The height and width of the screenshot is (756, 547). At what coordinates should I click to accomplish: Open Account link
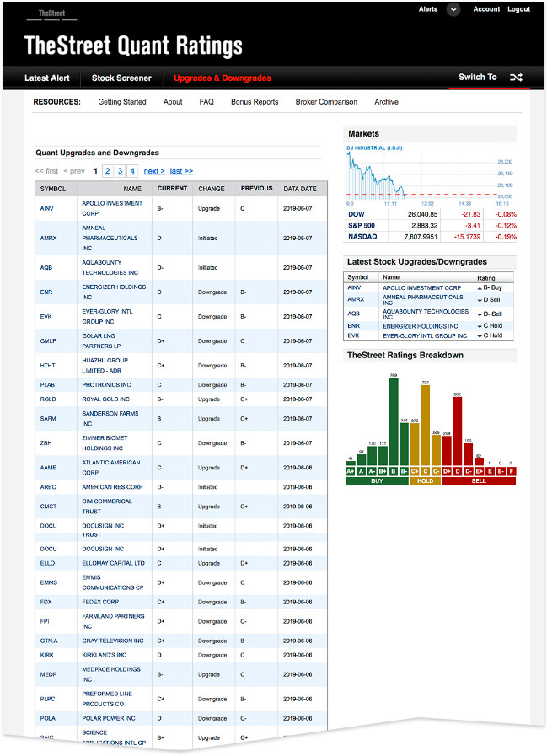point(486,9)
